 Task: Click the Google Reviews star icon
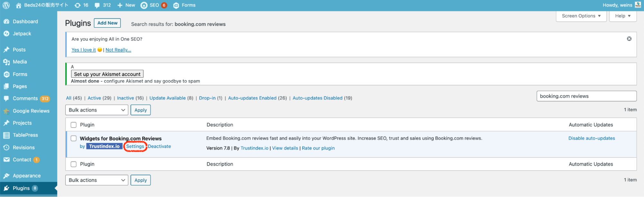(6, 111)
